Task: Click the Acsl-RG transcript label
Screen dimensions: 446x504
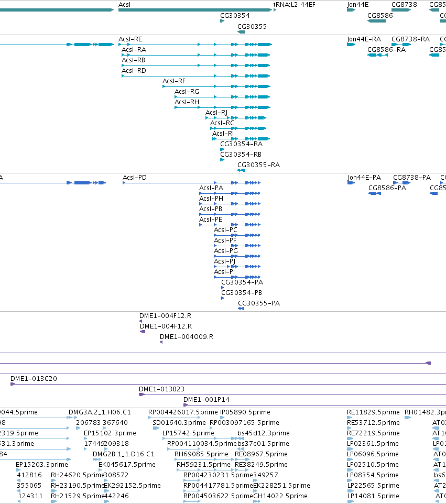Action: [x=187, y=92]
